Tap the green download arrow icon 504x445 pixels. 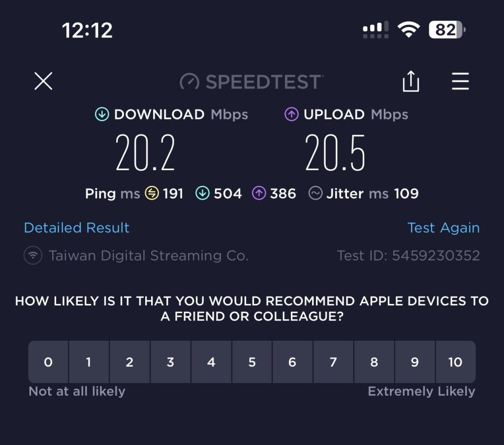102,115
